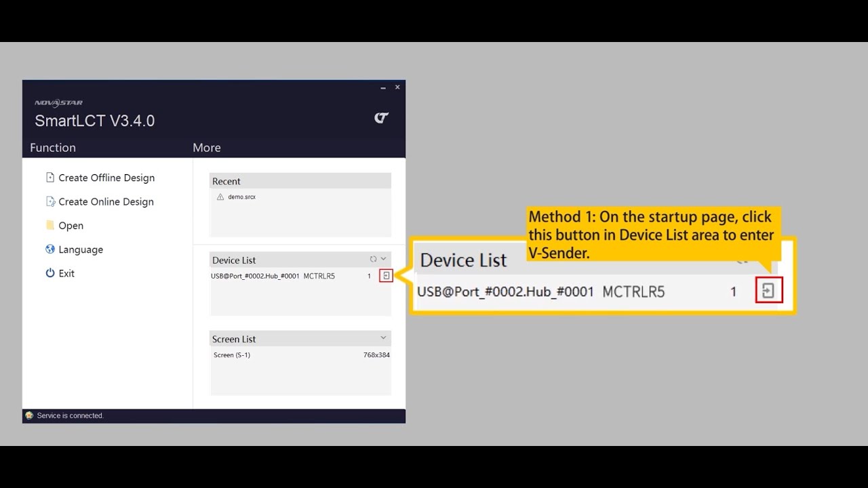Open recent file demo.srcx

[x=241, y=197]
